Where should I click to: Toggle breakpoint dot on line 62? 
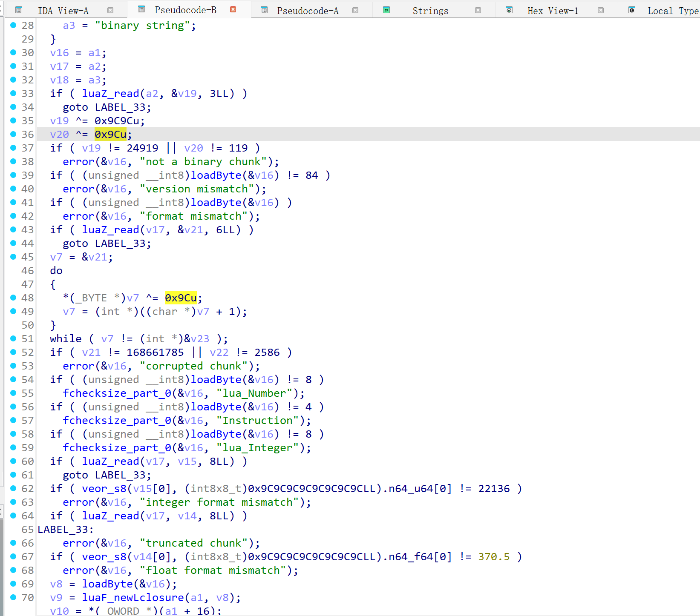click(13, 488)
